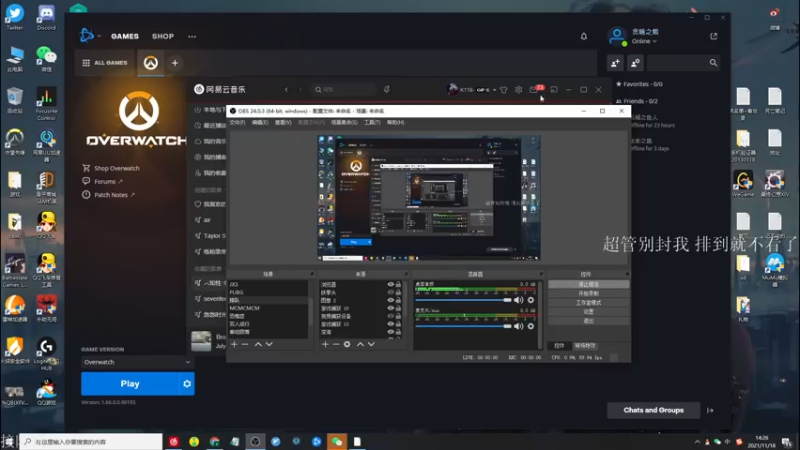Open the Game Version Overwatch dropdown

tap(137, 362)
